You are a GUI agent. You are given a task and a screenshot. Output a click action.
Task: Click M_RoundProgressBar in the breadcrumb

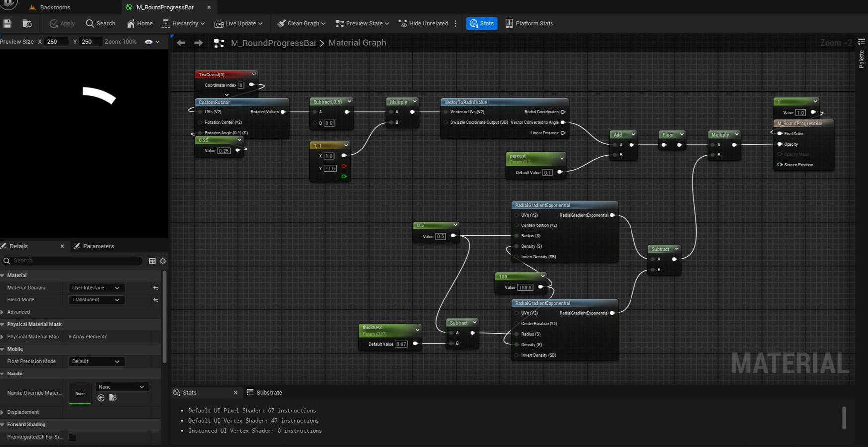click(273, 43)
